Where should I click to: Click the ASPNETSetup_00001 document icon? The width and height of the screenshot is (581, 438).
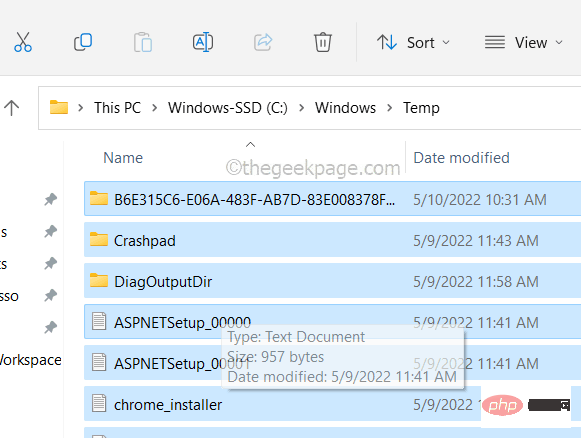[99, 362]
